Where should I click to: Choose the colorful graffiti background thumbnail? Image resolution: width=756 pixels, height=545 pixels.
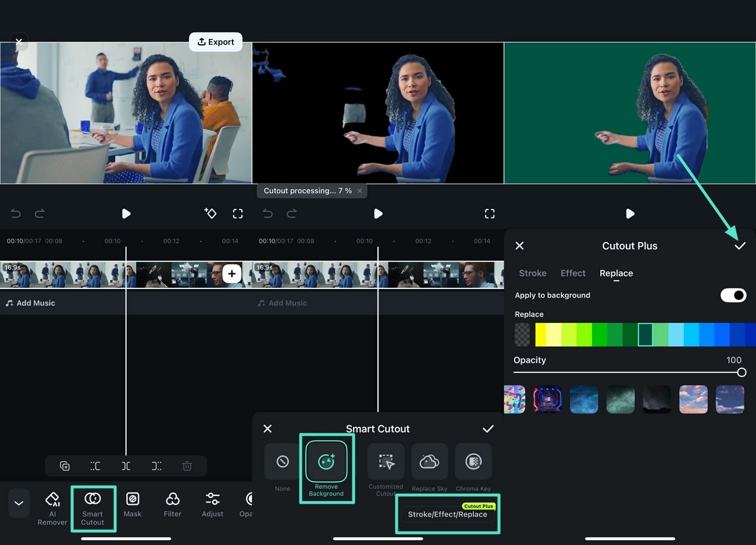click(x=514, y=400)
